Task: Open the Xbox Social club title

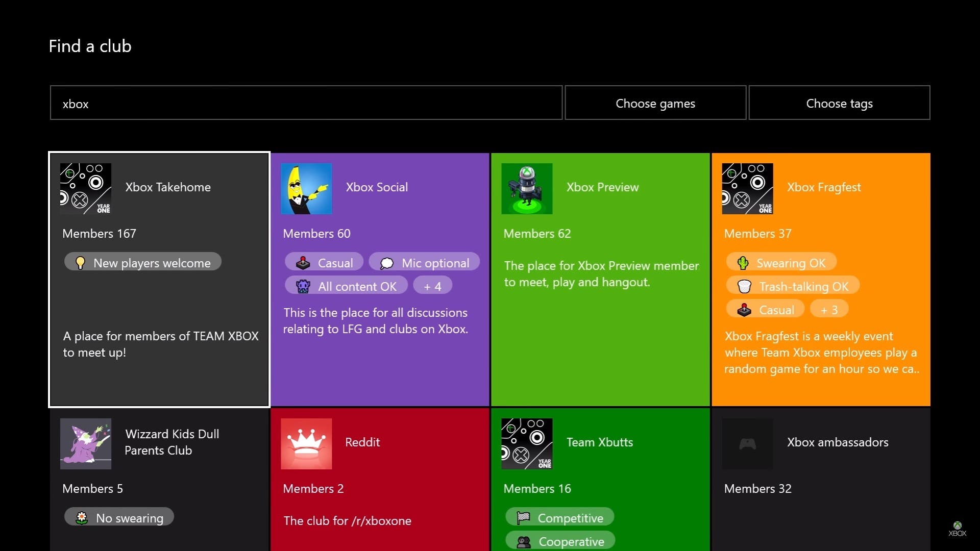Action: click(377, 187)
